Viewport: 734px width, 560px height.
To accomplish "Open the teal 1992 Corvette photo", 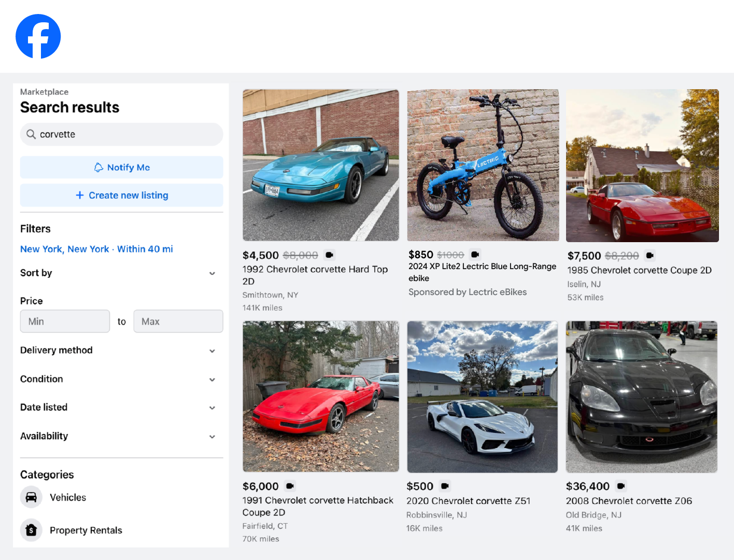I will tap(321, 165).
